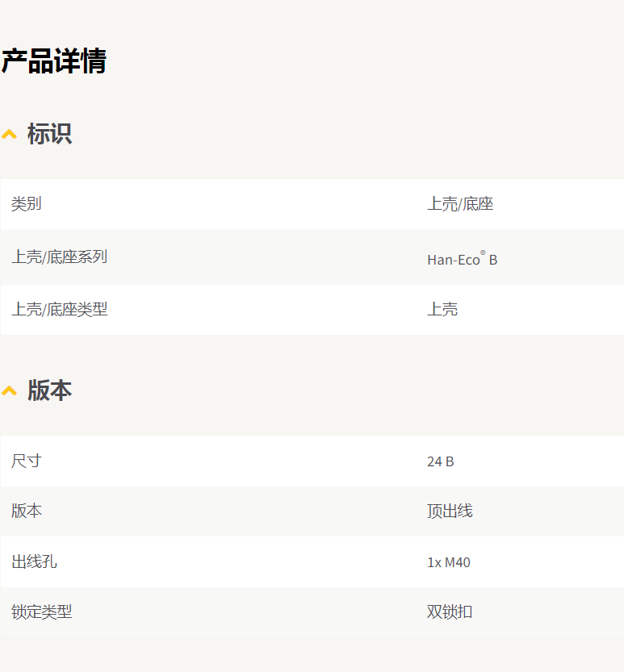Click the 顶出线 version value
The image size is (624, 672).
[x=450, y=511]
